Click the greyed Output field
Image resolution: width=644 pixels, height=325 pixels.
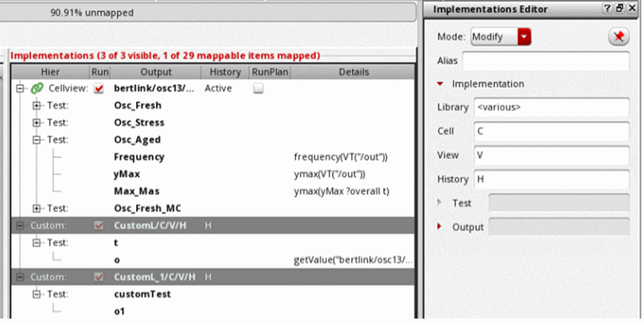(x=559, y=226)
